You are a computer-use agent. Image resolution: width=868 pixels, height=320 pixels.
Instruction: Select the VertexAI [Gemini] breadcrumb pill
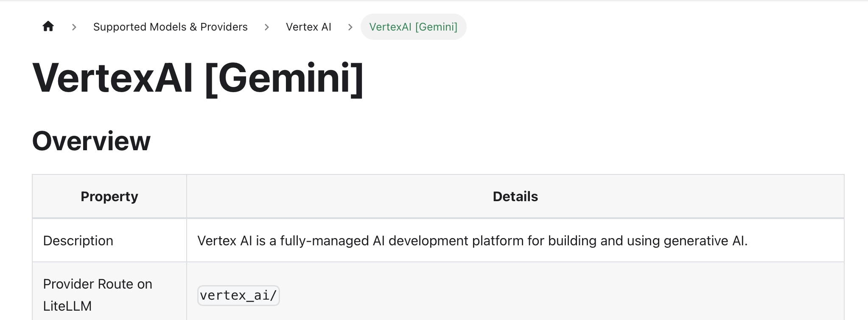(413, 27)
